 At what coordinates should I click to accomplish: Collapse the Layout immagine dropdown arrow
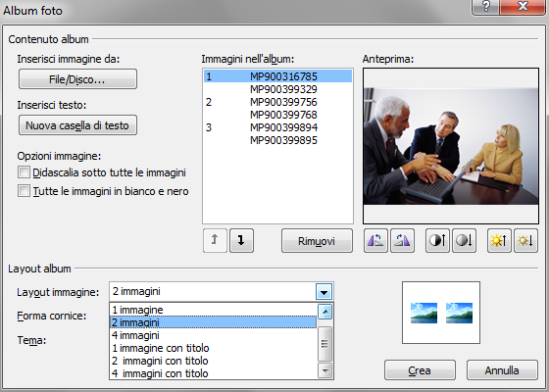click(x=324, y=292)
